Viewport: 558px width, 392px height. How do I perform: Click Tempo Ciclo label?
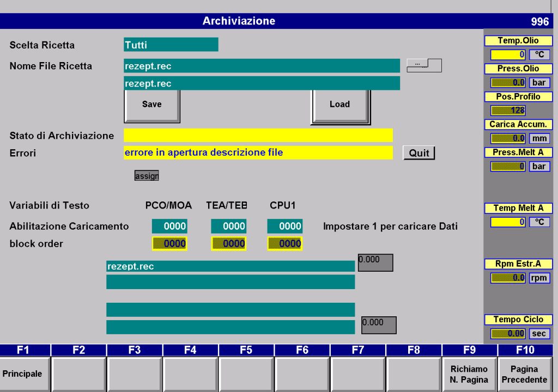click(x=518, y=320)
